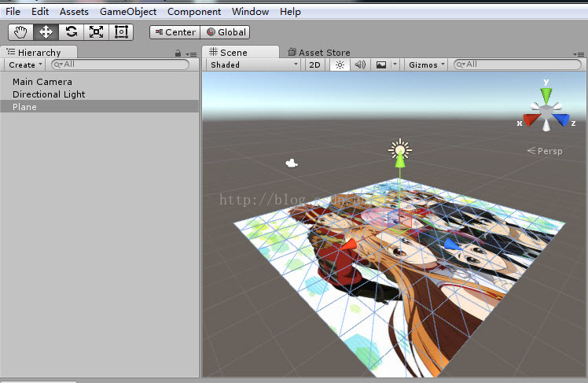Toggle Global handle rotation button

pyautogui.click(x=225, y=32)
